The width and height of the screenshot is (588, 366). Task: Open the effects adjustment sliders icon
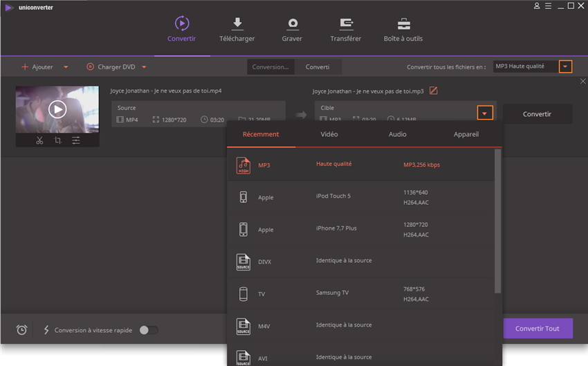76,140
